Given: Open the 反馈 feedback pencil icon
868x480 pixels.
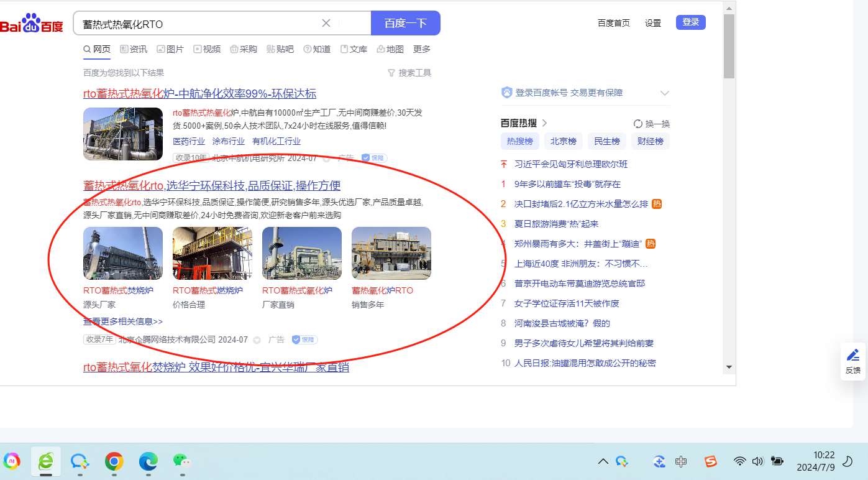Looking at the screenshot, I should 852,356.
